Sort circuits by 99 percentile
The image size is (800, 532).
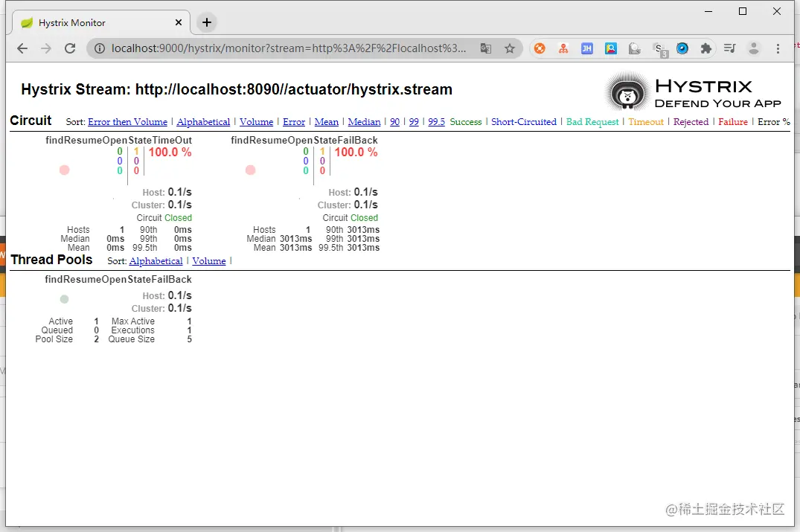pos(414,122)
